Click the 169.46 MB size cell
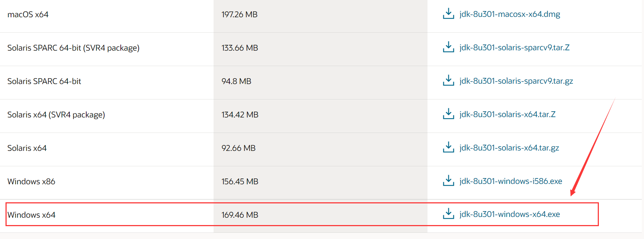Screen dimensions: 644x239 coord(240,215)
